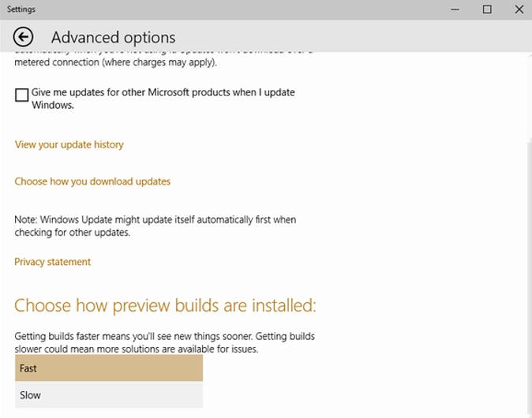Open the Privacy statement link
Image resolution: width=532 pixels, height=418 pixels.
coord(53,262)
